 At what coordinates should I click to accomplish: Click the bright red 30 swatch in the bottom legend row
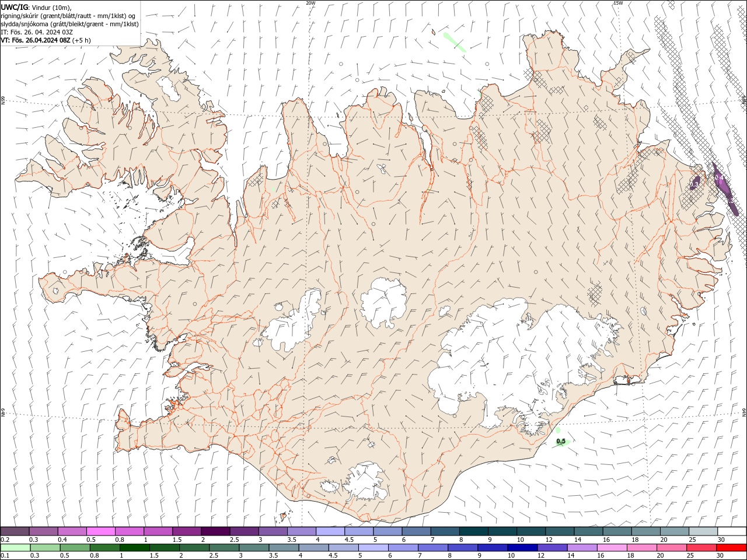coord(731,548)
